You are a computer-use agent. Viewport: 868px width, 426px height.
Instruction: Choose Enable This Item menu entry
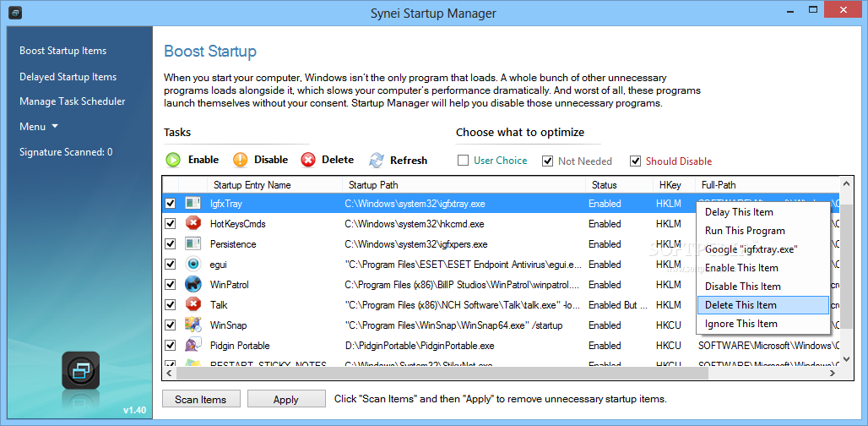click(x=762, y=268)
